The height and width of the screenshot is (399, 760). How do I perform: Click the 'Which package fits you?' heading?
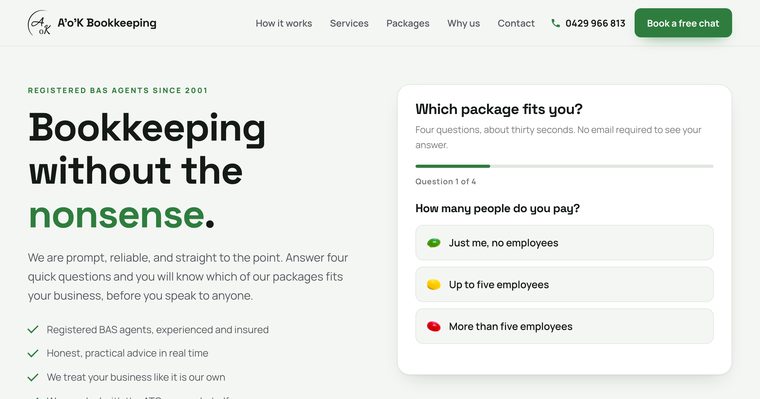(x=499, y=110)
